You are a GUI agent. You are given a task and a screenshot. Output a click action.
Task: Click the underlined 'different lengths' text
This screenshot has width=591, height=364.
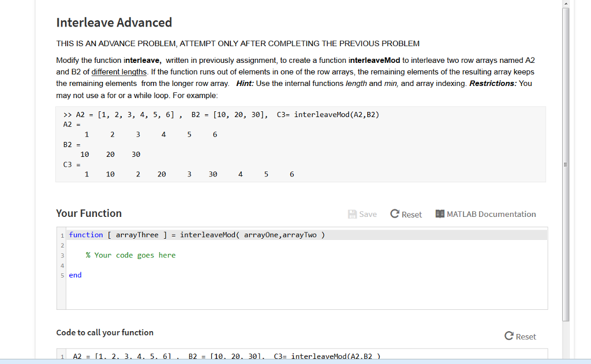coord(119,72)
